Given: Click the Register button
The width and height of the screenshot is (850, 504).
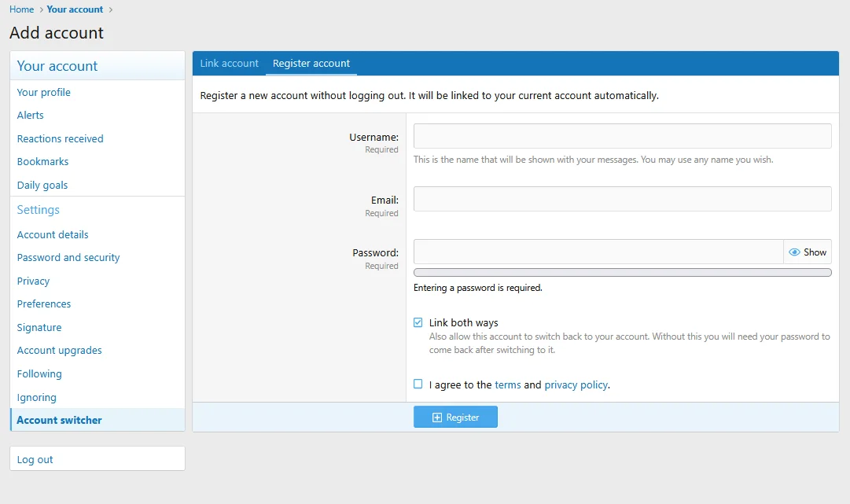Looking at the screenshot, I should 455,418.
